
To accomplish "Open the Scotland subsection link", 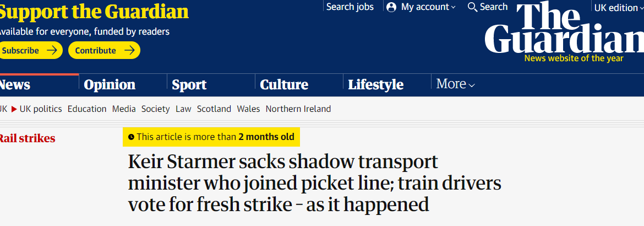I will tap(214, 109).
